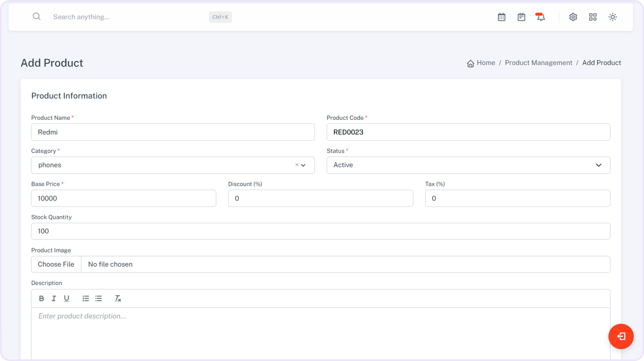This screenshot has height=361, width=644.
Task: Click Choose File for product image
Action: pyautogui.click(x=56, y=264)
